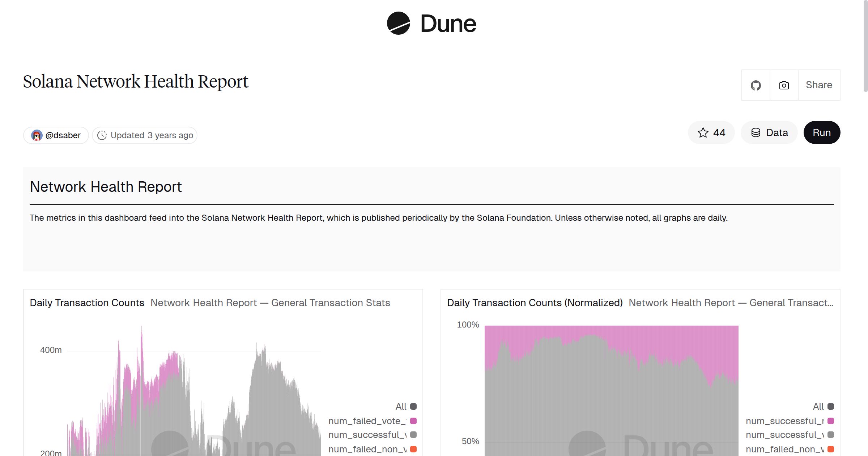The image size is (868, 456).
Task: Click the star icon to favorite the dashboard
Action: click(703, 132)
